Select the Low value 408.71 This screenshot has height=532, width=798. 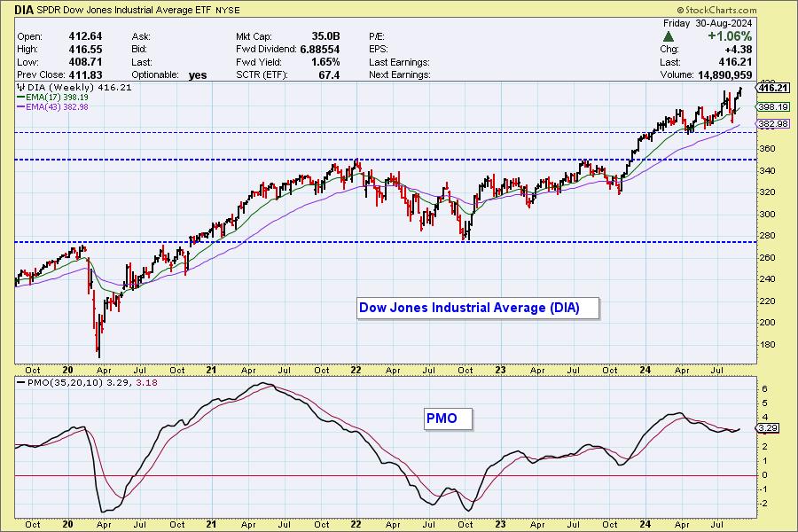(x=85, y=61)
